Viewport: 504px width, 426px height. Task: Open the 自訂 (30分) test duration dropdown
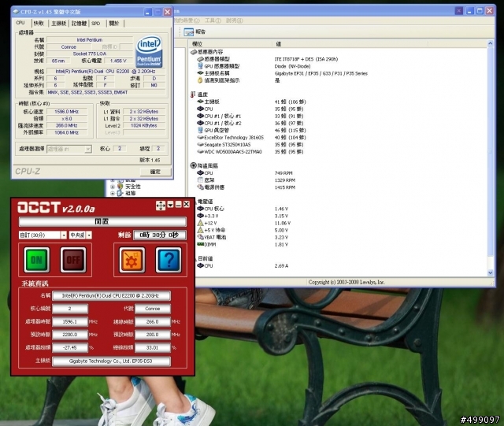[x=63, y=235]
